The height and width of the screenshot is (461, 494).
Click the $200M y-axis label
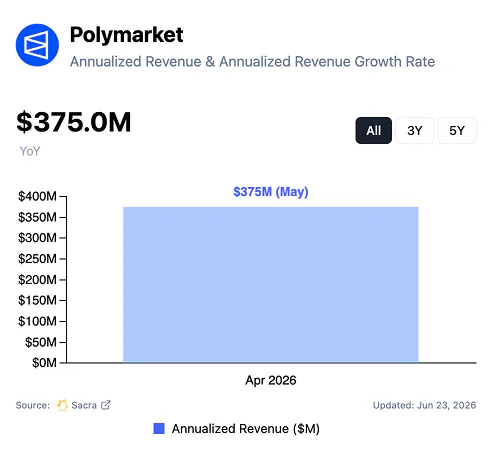(x=37, y=280)
